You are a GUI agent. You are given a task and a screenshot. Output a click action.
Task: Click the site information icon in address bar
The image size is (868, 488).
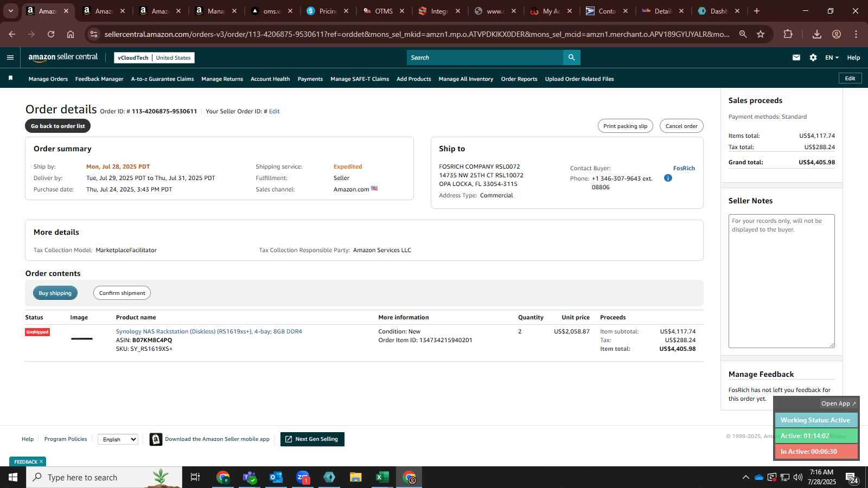94,34
